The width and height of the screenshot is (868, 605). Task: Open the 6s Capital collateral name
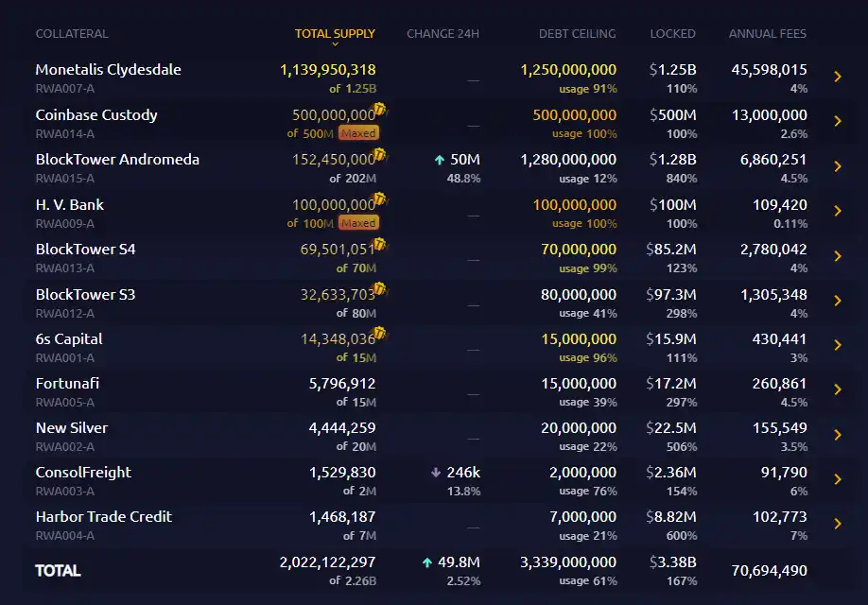click(x=69, y=339)
